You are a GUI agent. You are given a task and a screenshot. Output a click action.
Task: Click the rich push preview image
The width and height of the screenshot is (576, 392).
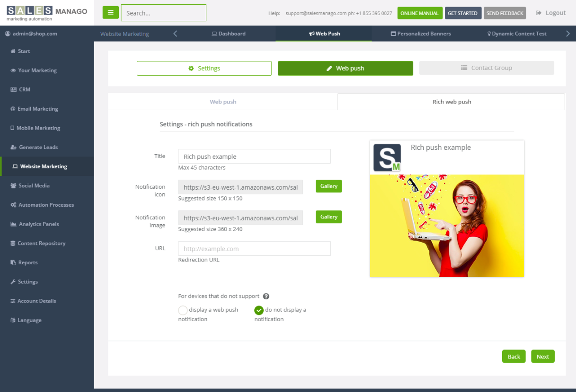point(447,226)
